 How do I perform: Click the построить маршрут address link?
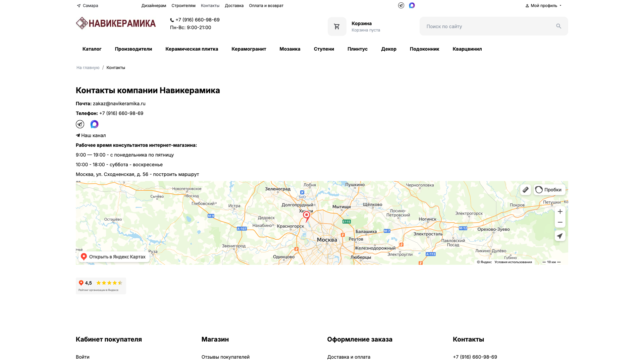point(176,174)
